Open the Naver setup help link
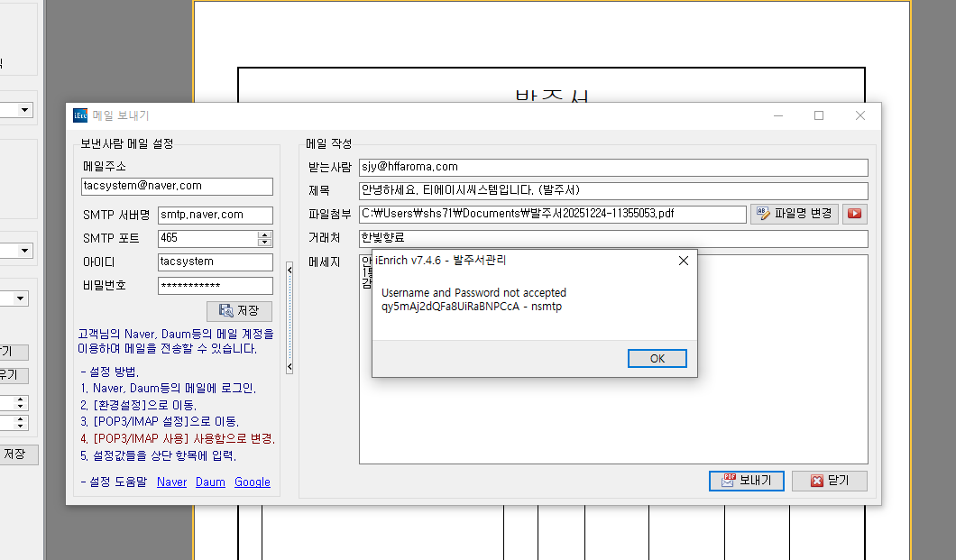Image resolution: width=956 pixels, height=560 pixels. tap(171, 482)
